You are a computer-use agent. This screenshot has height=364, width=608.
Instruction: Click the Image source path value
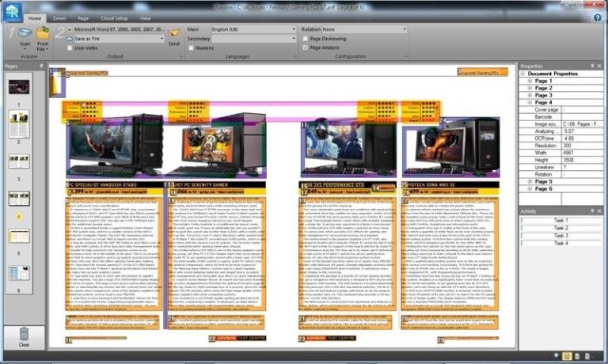582,124
